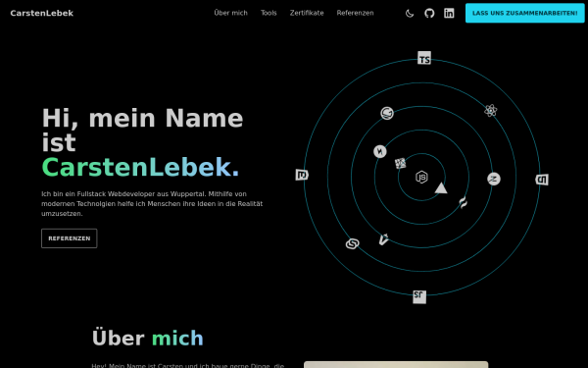The height and width of the screenshot is (368, 588).
Task: Click the circled N icon between React and HTML5
Action: [x=494, y=179]
